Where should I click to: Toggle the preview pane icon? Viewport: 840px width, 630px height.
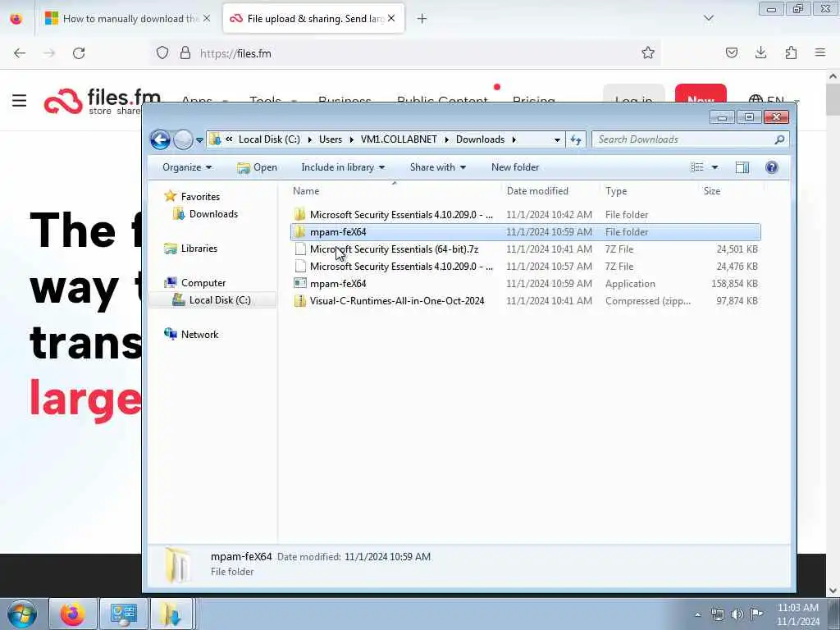click(742, 167)
